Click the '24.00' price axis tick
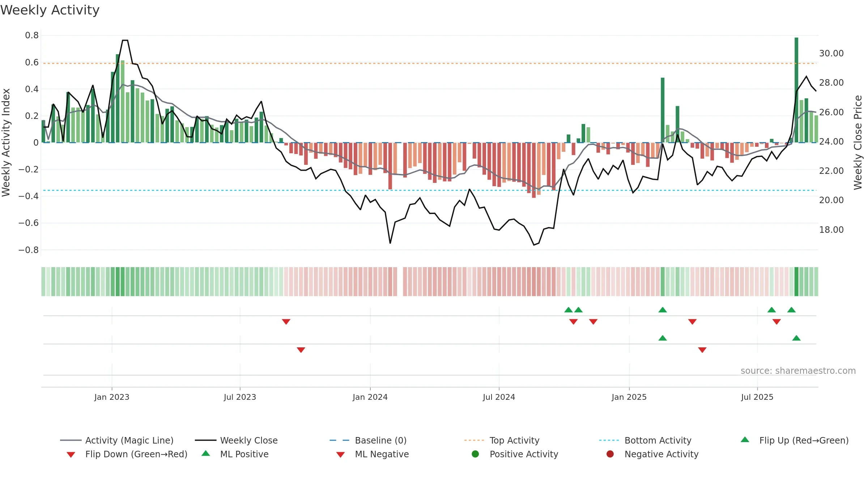Viewport: 868px width, 488px height. 831,142
